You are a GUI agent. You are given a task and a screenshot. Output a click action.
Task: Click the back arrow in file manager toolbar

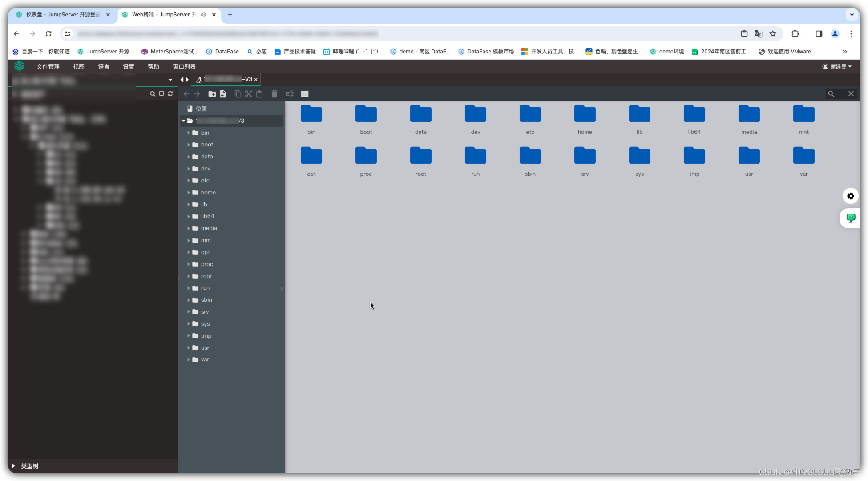pyautogui.click(x=186, y=94)
